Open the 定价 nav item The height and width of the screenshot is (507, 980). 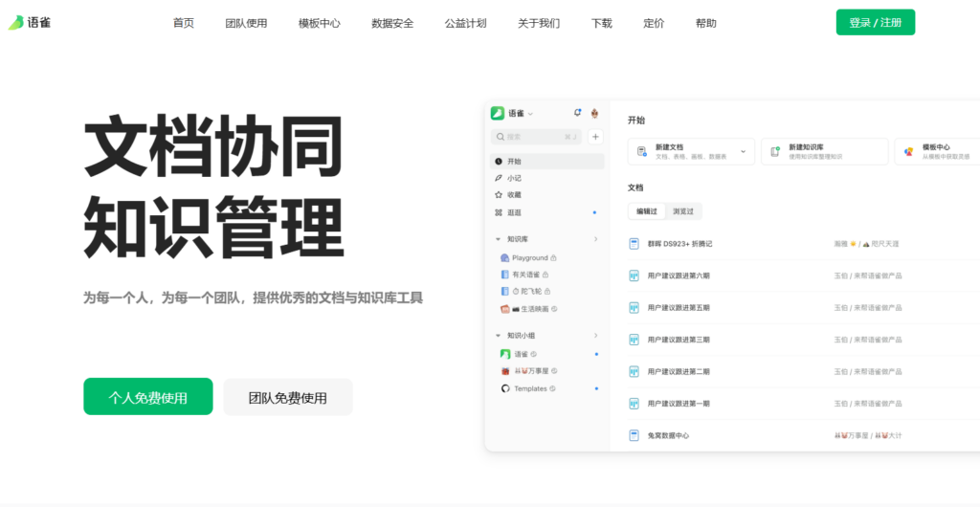(654, 23)
